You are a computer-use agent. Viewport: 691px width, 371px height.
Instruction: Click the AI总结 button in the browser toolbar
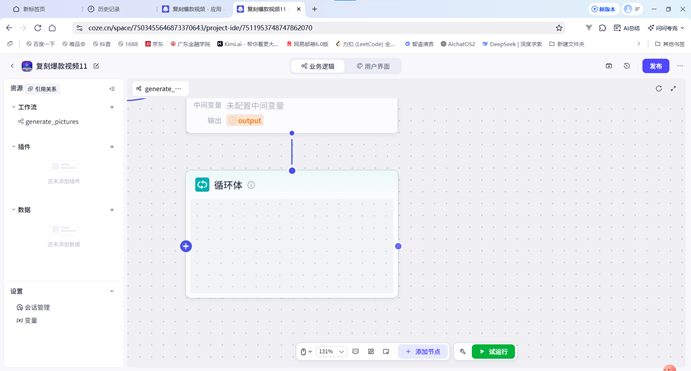(x=627, y=28)
